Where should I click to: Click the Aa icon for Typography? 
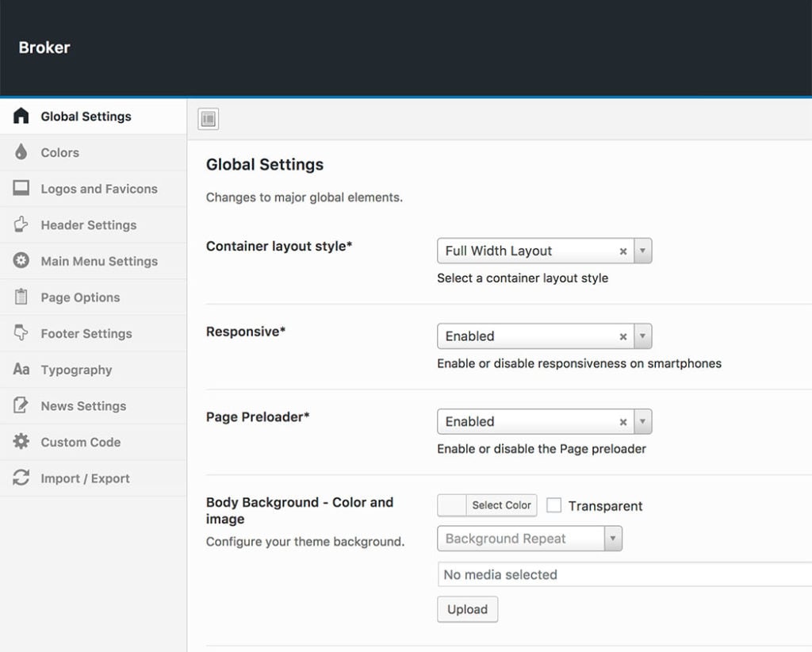coord(21,370)
